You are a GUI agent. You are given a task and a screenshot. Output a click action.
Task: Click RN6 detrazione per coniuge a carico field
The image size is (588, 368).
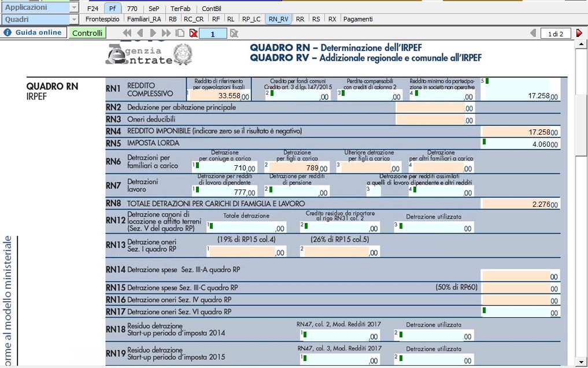click(224, 167)
